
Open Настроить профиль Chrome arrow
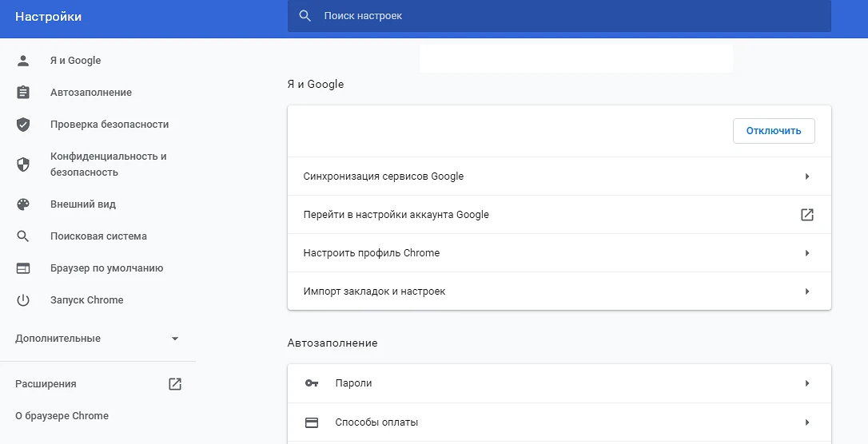[x=807, y=253]
